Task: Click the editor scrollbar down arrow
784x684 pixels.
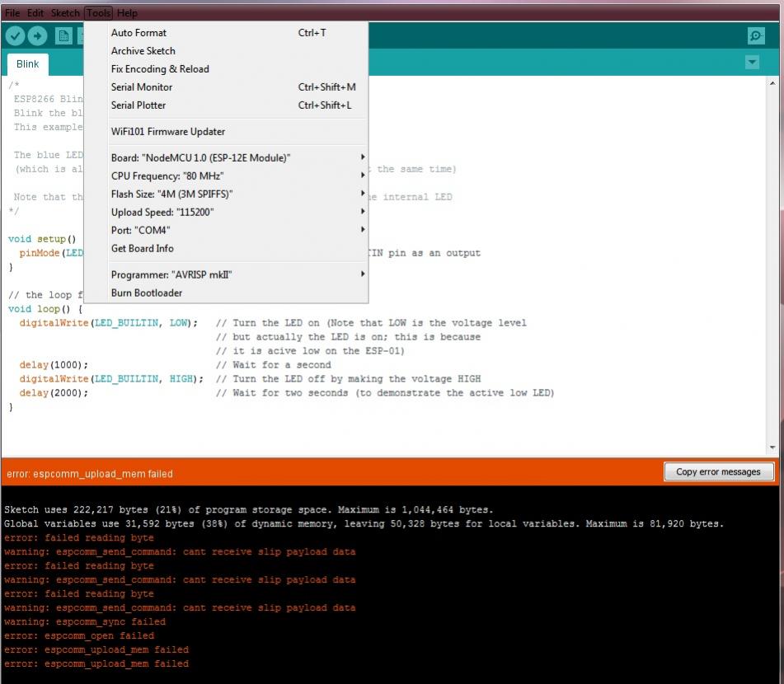Action: tap(772, 447)
